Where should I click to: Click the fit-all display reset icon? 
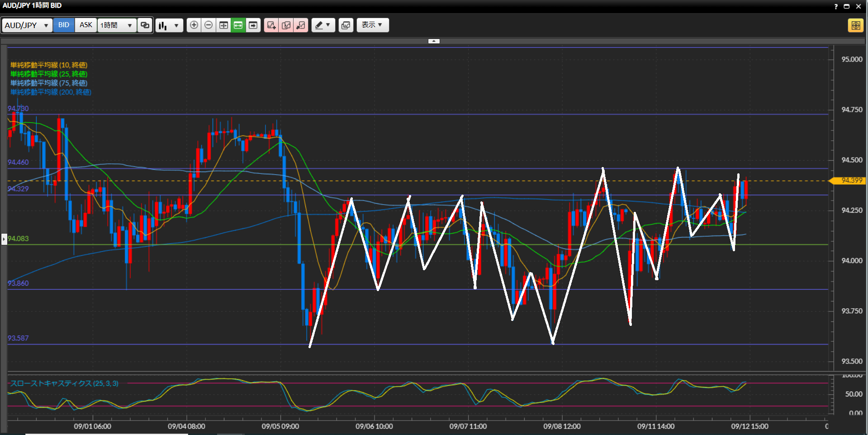[223, 25]
